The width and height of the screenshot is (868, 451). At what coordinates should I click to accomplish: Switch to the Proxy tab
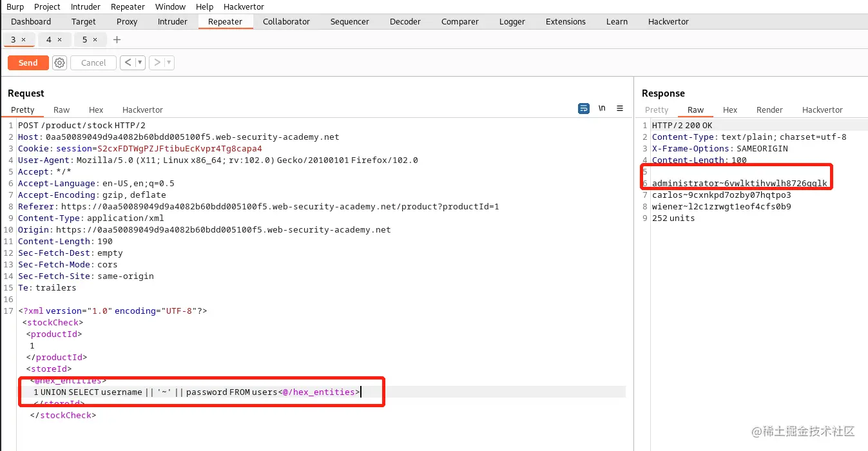[127, 21]
